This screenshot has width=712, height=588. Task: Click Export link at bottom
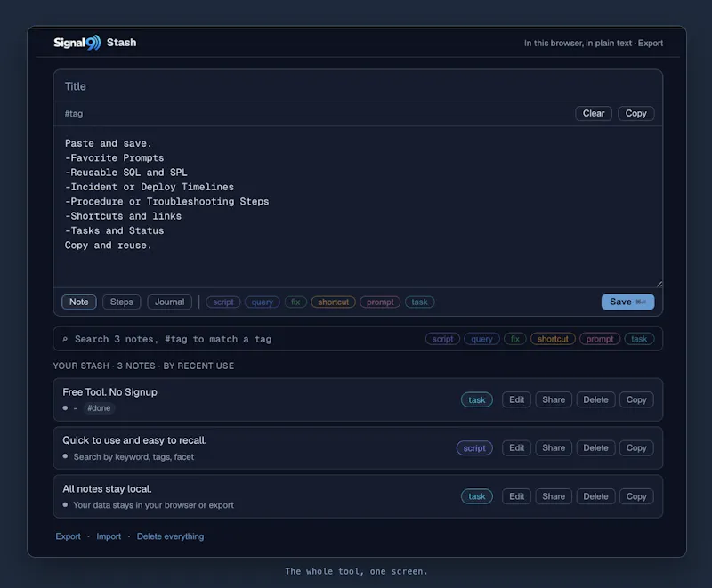tap(69, 536)
